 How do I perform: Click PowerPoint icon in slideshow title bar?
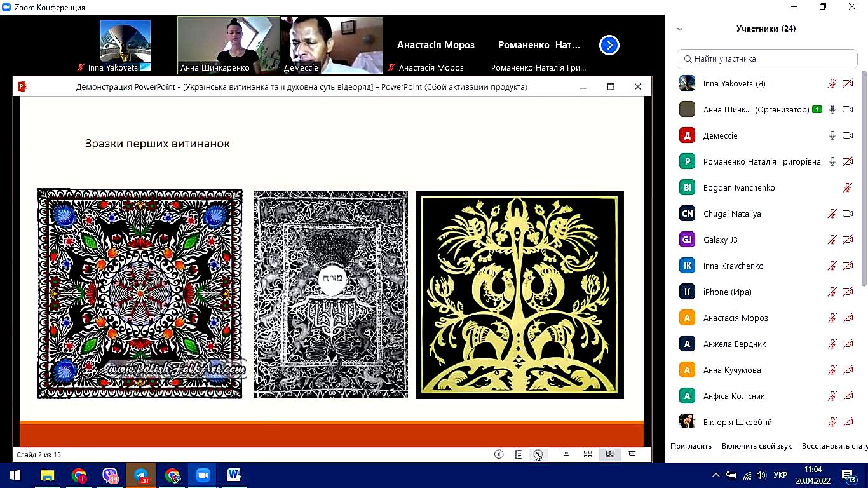(24, 86)
